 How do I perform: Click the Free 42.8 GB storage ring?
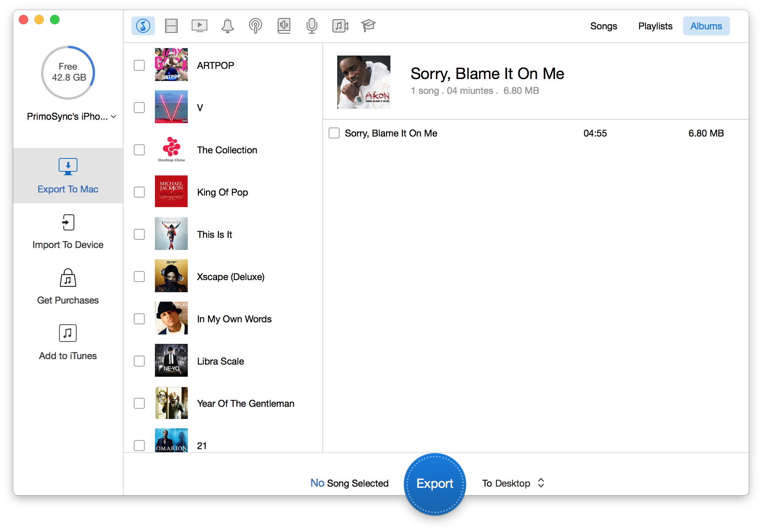pos(68,73)
